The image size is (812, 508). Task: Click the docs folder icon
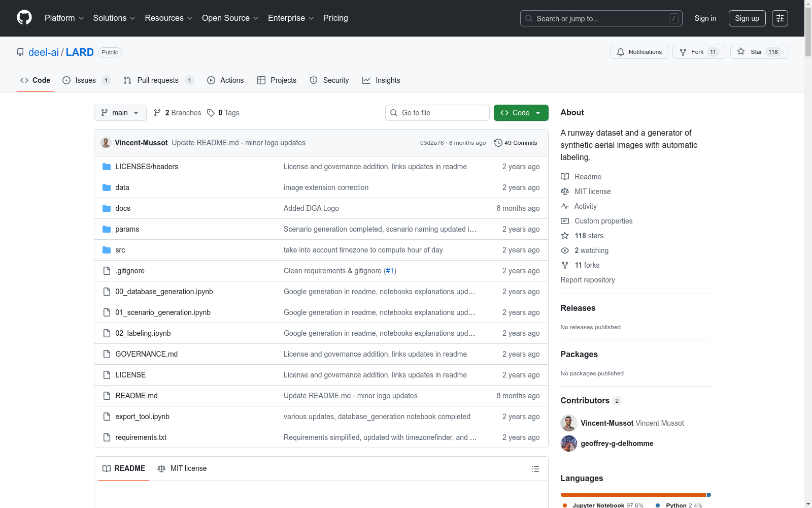point(107,208)
